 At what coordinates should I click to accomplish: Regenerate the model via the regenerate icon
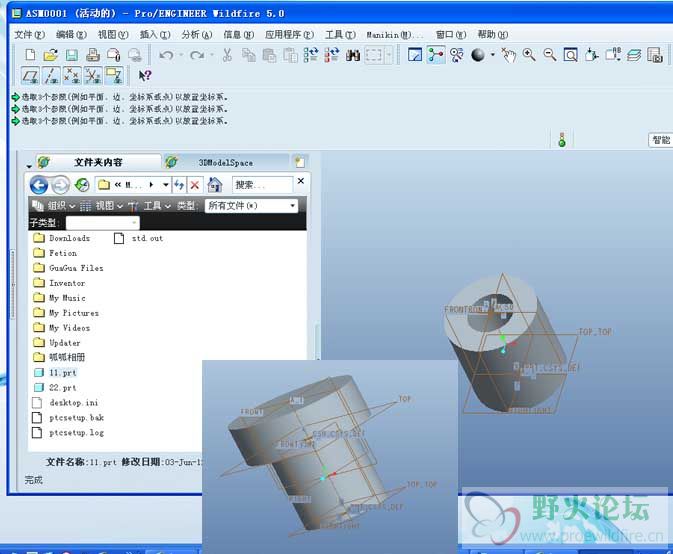pos(311,55)
